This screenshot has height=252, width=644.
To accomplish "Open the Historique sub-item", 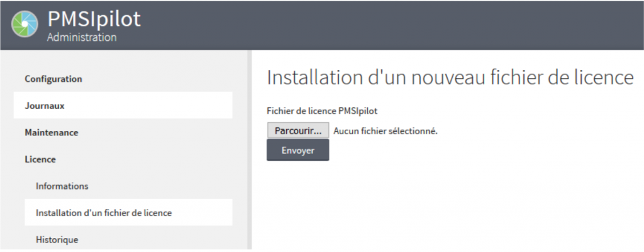I will coord(57,239).
